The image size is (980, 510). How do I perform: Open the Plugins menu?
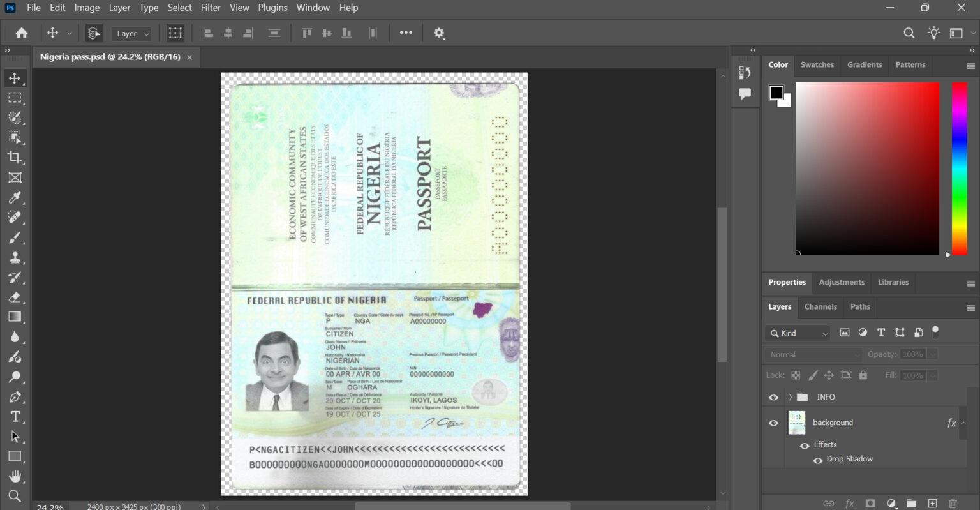tap(272, 8)
